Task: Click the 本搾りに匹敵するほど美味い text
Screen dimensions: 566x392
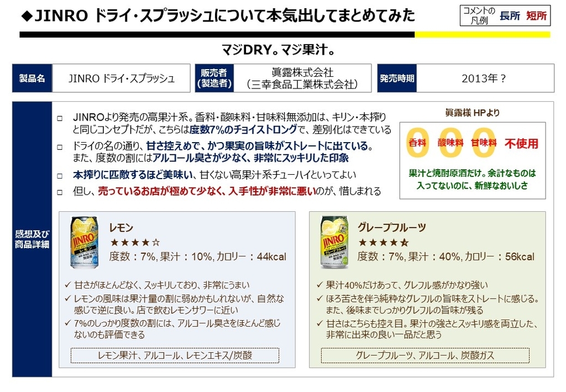Action: [133, 175]
